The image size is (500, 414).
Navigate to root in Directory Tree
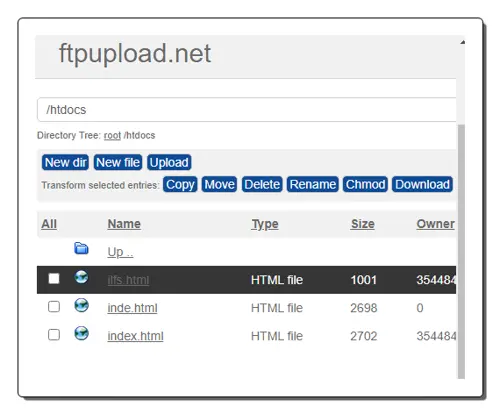(x=112, y=135)
